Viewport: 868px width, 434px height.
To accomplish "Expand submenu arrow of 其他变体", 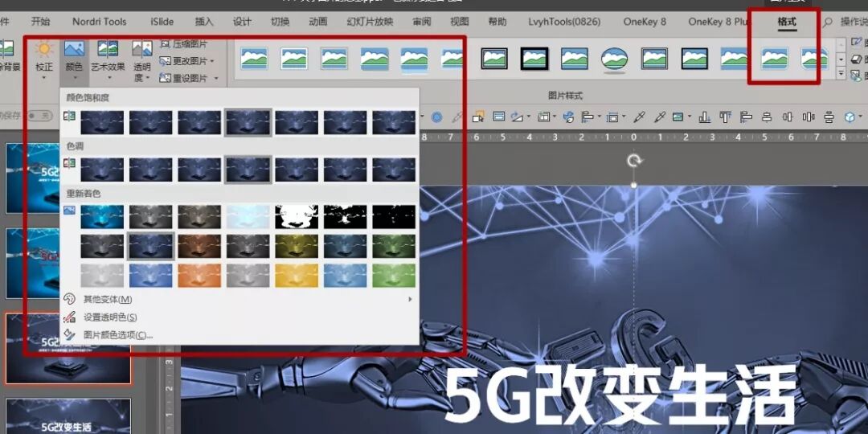I will tap(410, 300).
